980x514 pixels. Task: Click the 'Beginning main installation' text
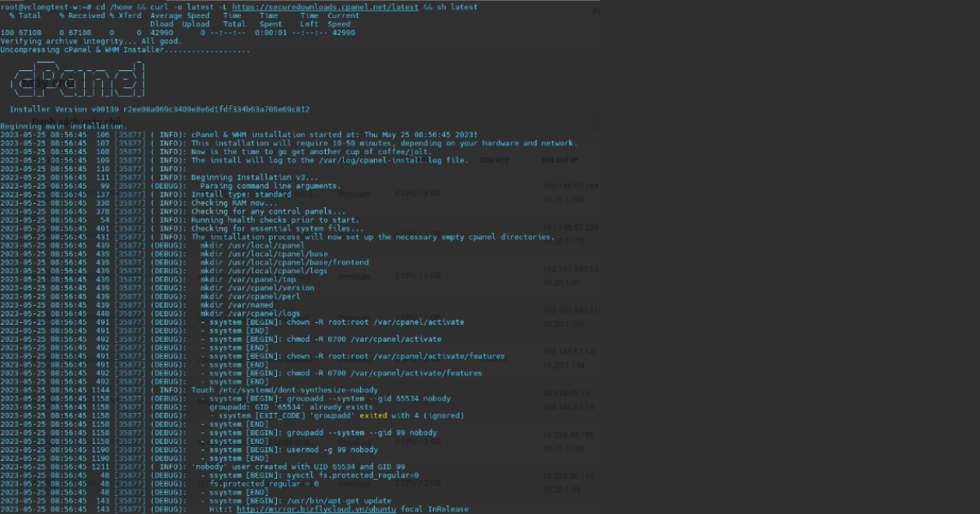pos(63,126)
